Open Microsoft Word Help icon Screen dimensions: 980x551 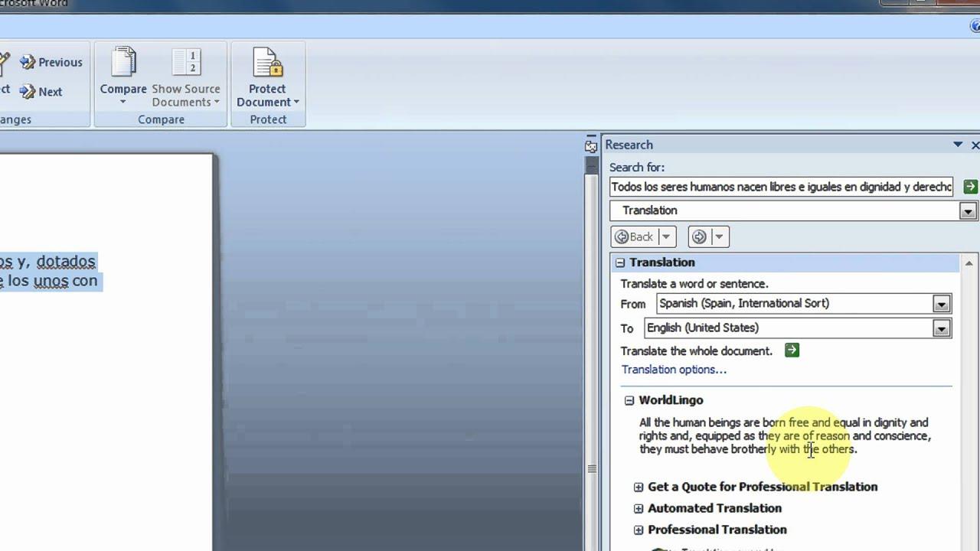(x=975, y=26)
